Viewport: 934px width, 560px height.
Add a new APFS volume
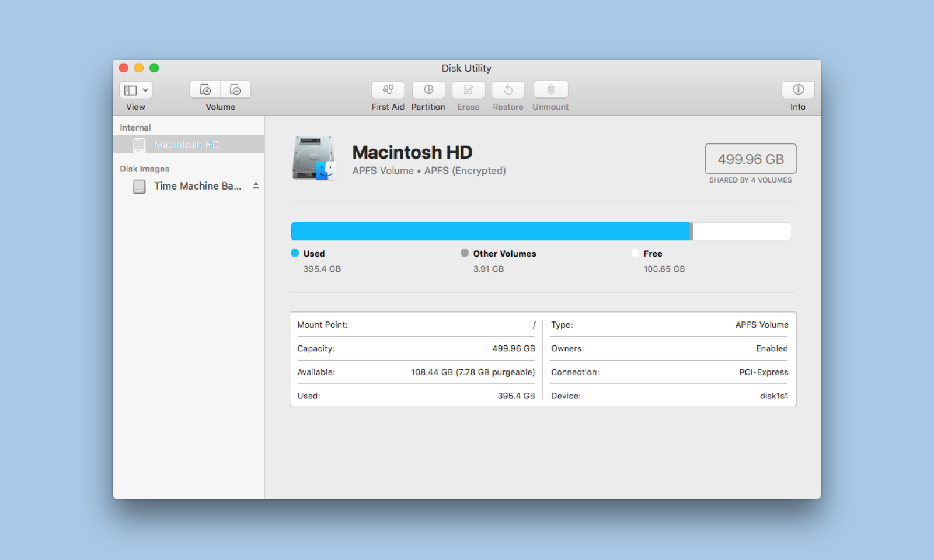(x=205, y=89)
